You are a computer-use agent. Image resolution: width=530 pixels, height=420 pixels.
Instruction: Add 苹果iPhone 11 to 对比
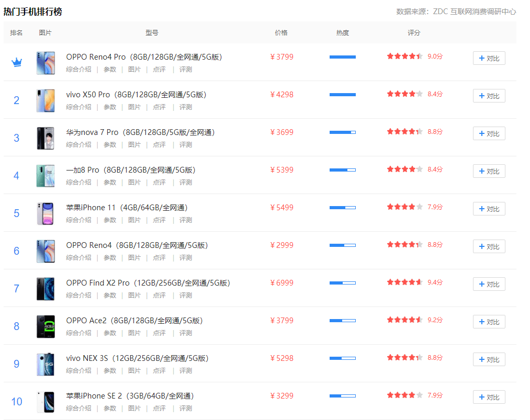[x=489, y=209]
